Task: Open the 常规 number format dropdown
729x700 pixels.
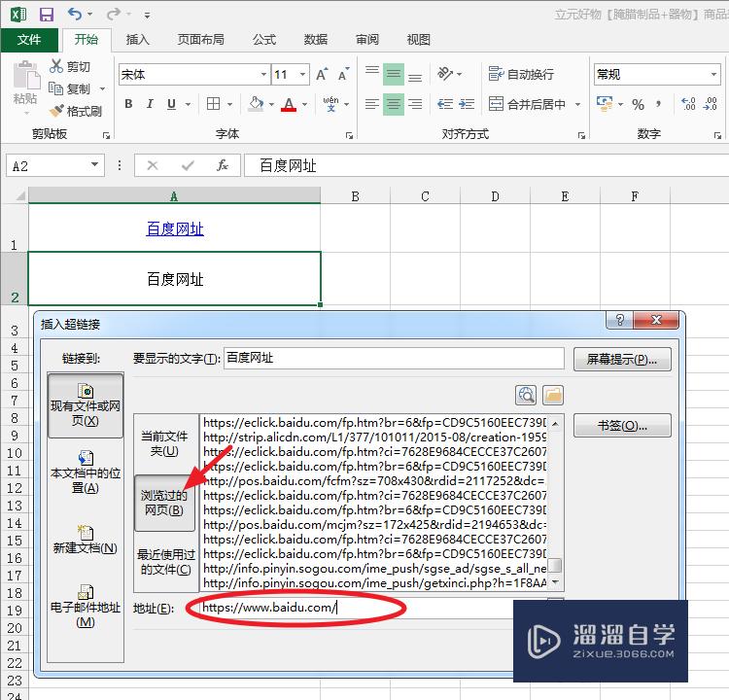Action: coord(713,75)
